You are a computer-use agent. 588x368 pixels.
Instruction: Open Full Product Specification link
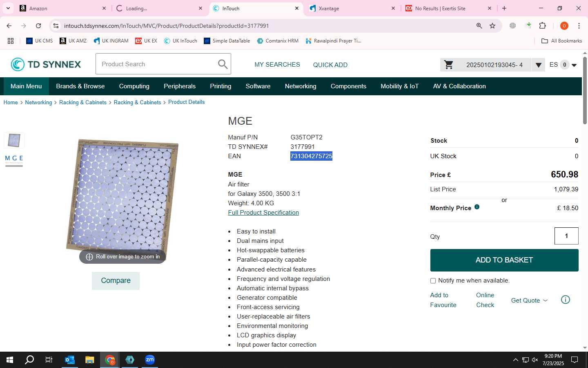(x=263, y=213)
